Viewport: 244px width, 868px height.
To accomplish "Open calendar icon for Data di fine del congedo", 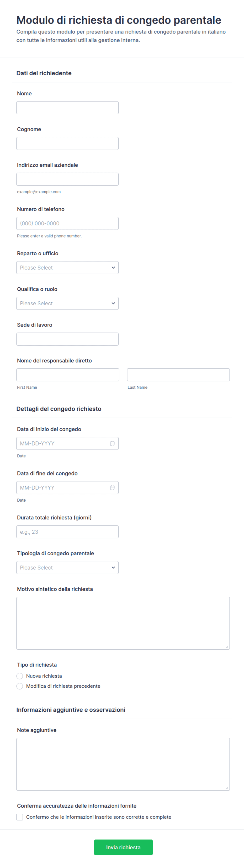I will click(112, 487).
